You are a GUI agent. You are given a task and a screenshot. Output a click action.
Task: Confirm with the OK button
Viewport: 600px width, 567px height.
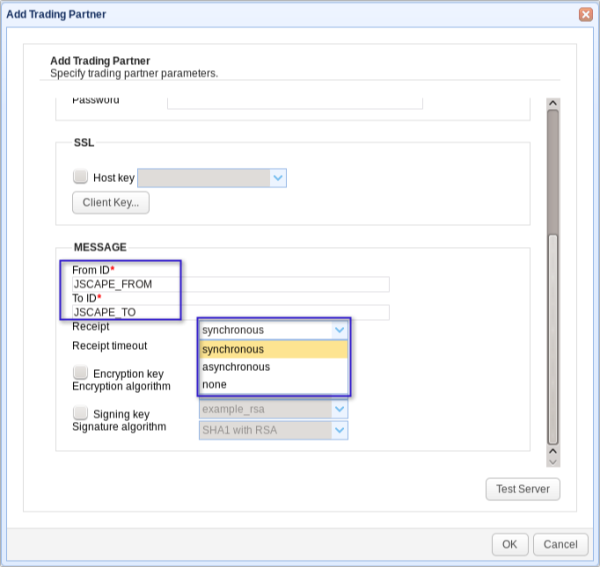pos(510,544)
